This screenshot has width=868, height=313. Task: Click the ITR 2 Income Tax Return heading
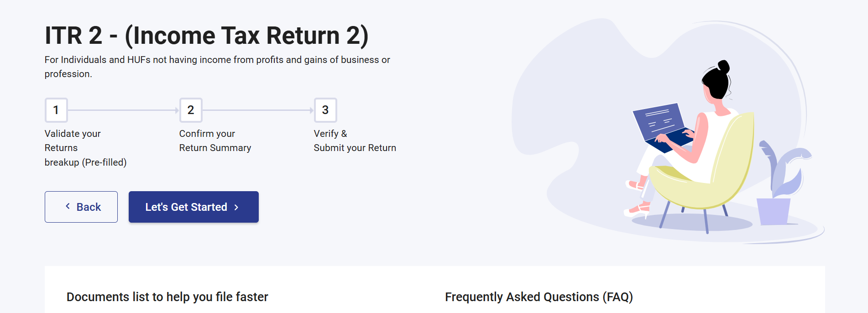pyautogui.click(x=206, y=36)
